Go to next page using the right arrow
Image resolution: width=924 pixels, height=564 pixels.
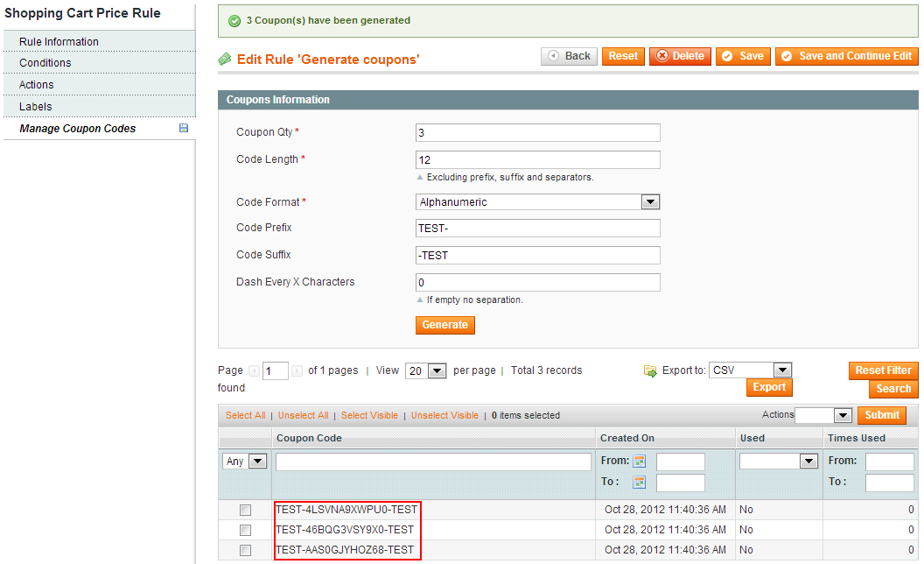pos(297,371)
